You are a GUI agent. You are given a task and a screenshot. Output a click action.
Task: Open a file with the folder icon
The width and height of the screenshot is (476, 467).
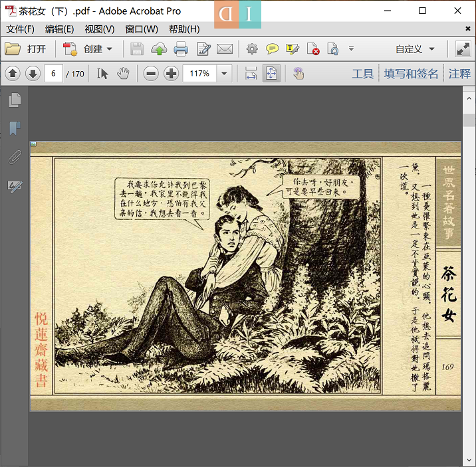tap(13, 48)
